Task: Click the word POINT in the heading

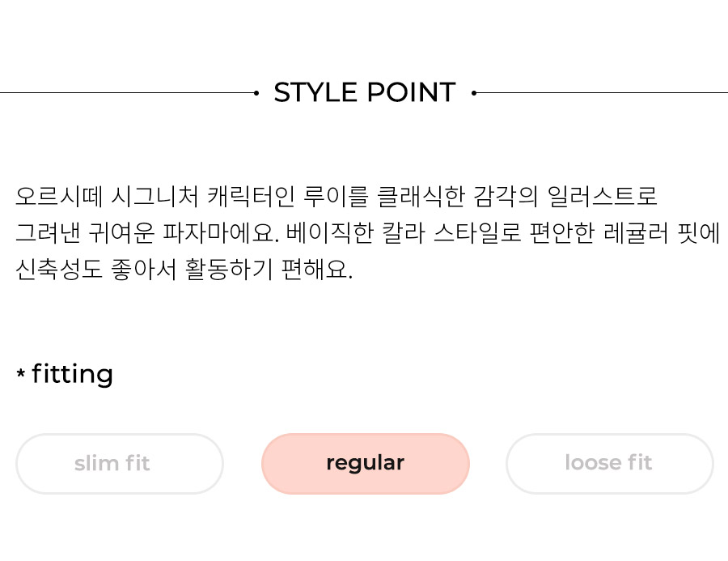Action: pos(412,92)
